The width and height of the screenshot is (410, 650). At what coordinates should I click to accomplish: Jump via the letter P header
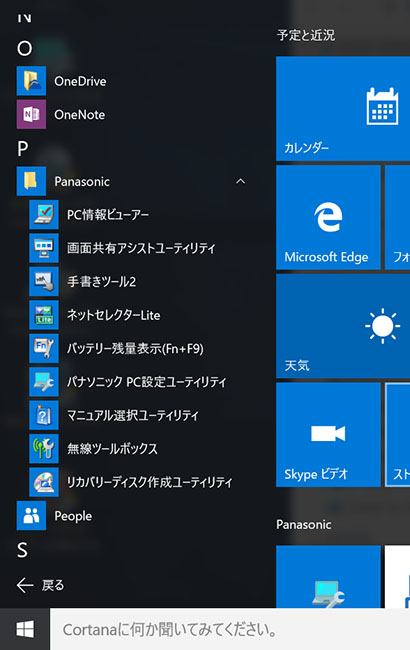tap(23, 148)
